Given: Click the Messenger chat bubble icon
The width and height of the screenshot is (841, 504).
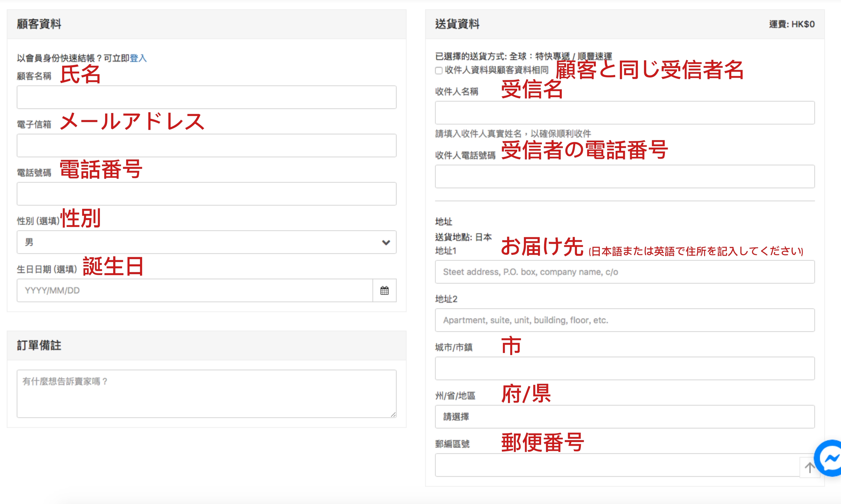Looking at the screenshot, I should point(830,458).
